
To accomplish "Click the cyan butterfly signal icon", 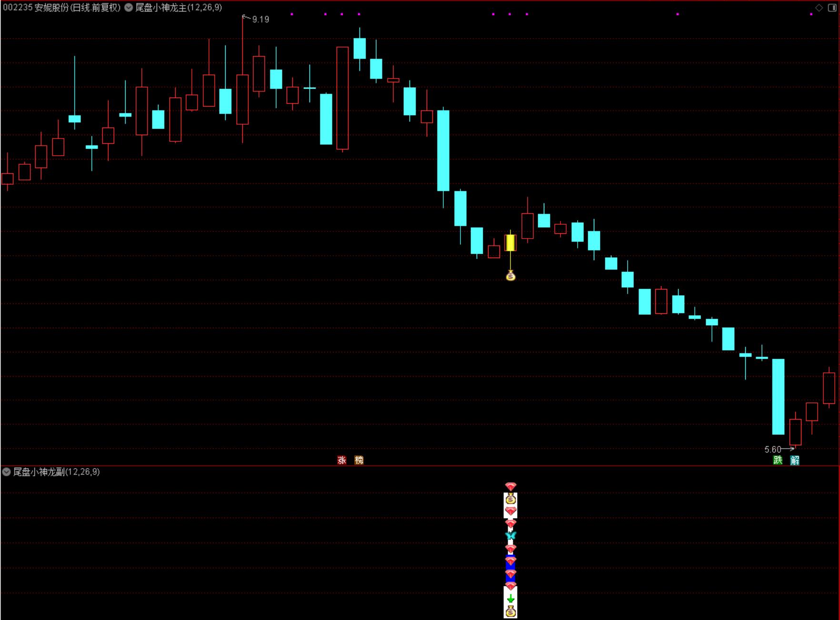I will pyautogui.click(x=510, y=536).
